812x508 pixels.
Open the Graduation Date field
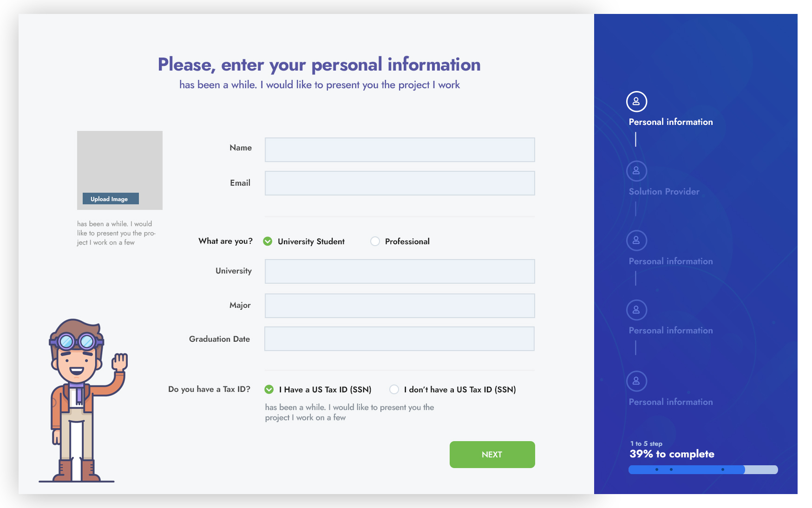point(399,339)
